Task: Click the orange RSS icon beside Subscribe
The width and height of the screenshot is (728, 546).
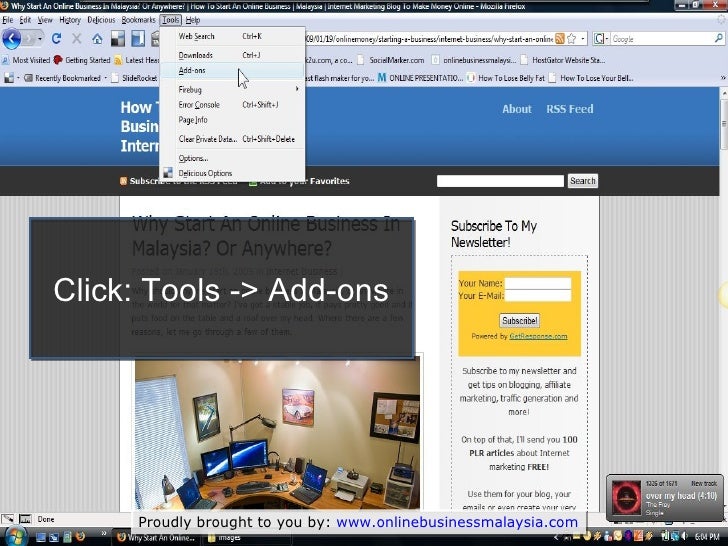Action: tap(123, 181)
